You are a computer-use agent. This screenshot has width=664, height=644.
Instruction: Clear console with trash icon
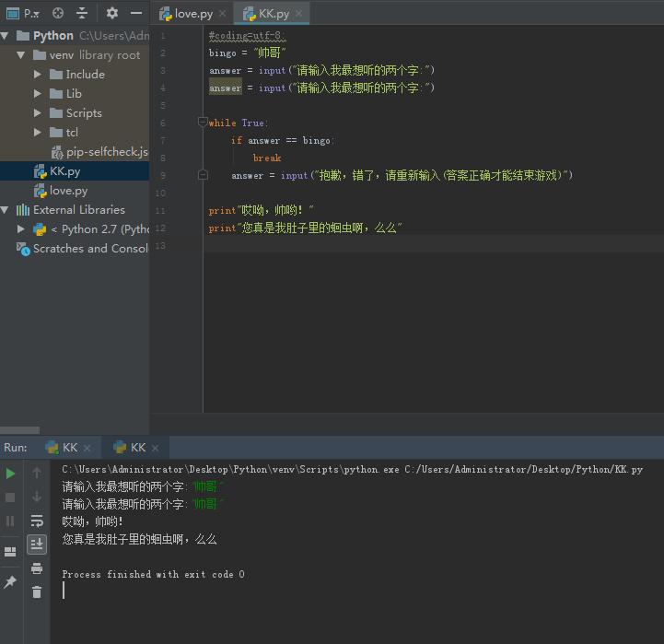coord(37,591)
